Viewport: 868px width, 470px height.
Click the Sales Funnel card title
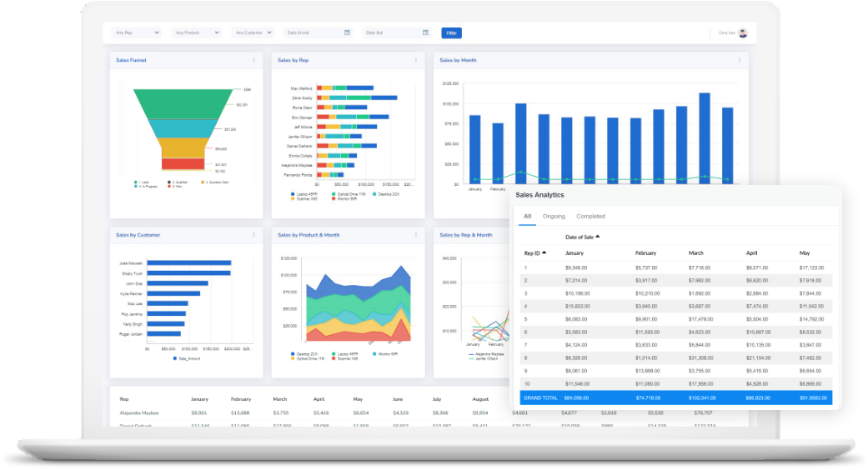click(x=131, y=60)
